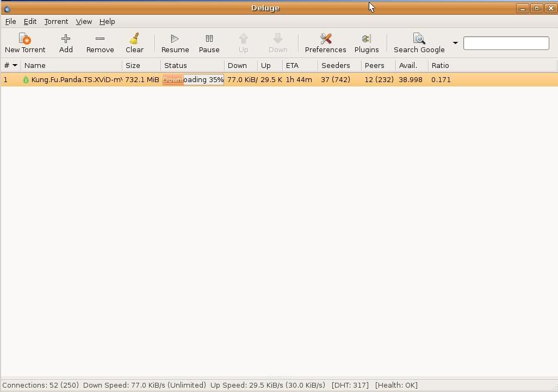This screenshot has width=558, height=392.
Task: Open the search engine dropdown arrow
Action: pos(455,43)
